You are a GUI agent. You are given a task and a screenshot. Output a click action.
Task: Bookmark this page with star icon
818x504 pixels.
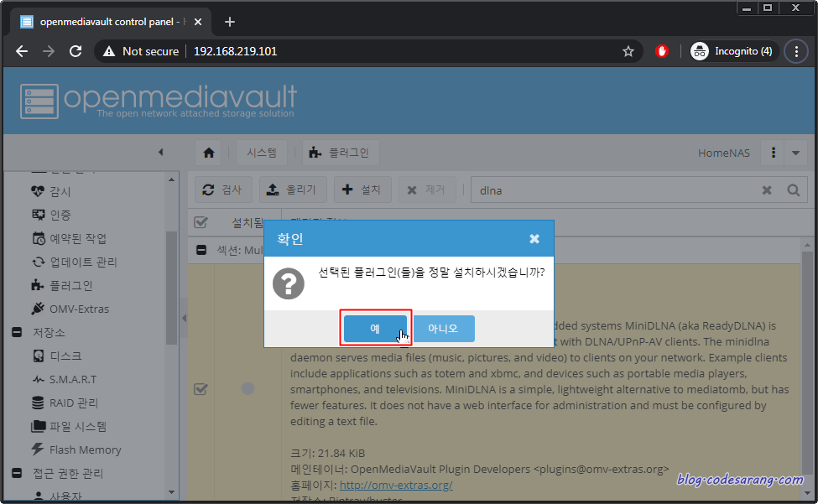(628, 51)
